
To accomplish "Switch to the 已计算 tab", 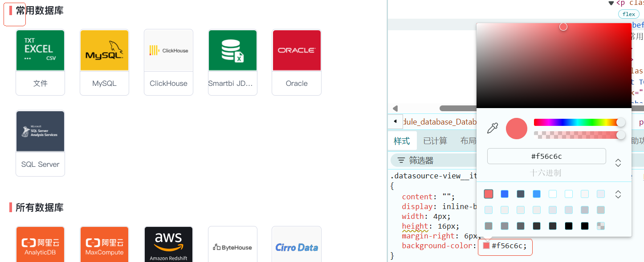I will (435, 141).
